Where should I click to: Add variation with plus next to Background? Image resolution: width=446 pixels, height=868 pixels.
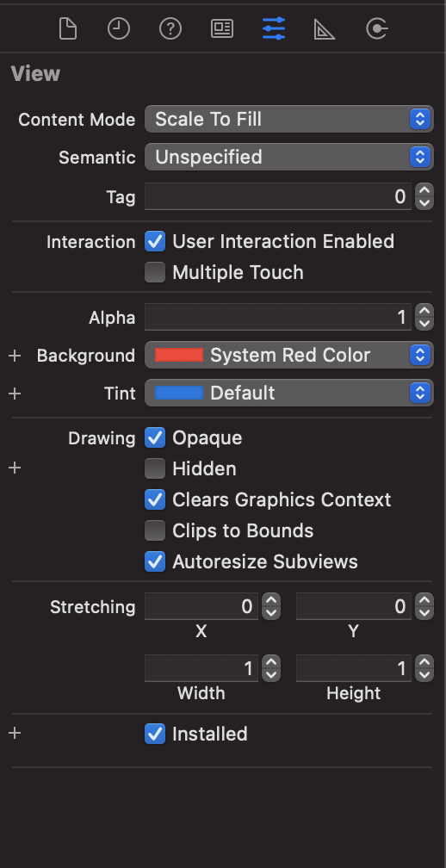click(15, 356)
